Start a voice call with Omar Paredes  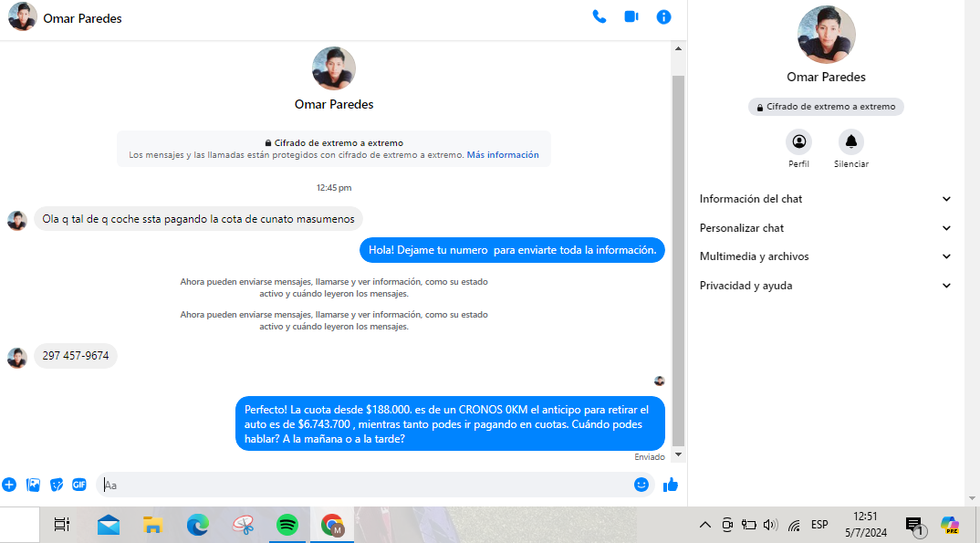point(599,16)
